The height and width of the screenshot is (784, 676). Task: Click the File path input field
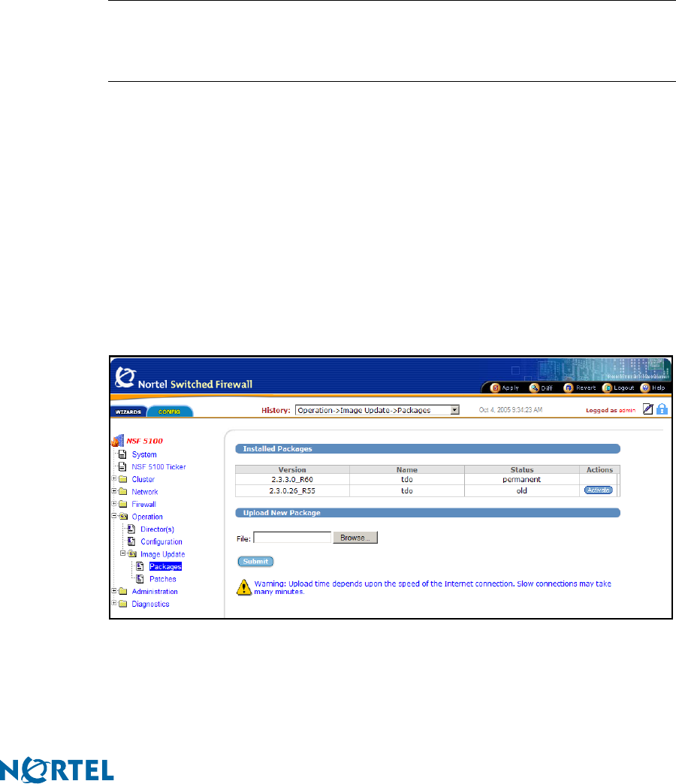pyautogui.click(x=292, y=538)
